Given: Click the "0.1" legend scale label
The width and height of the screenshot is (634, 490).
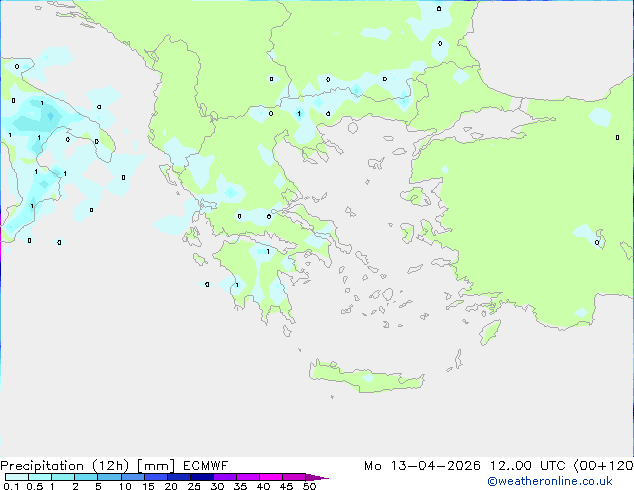Looking at the screenshot, I should (x=11, y=486).
